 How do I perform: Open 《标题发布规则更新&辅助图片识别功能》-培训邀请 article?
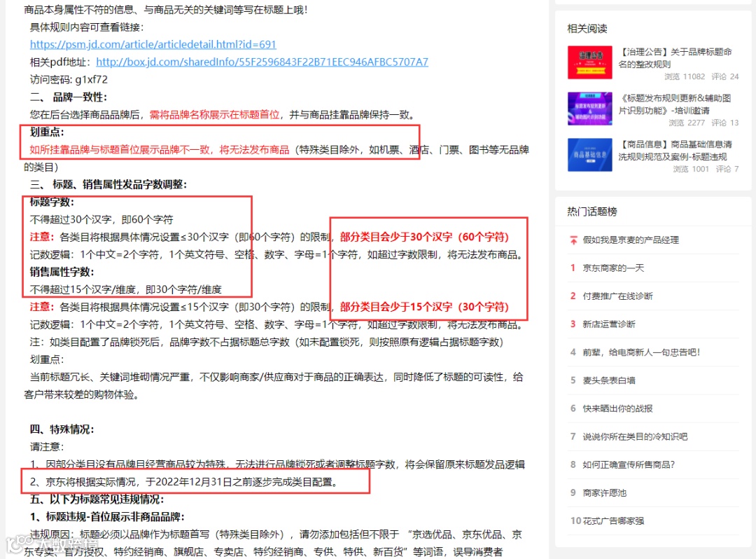pyautogui.click(x=675, y=104)
